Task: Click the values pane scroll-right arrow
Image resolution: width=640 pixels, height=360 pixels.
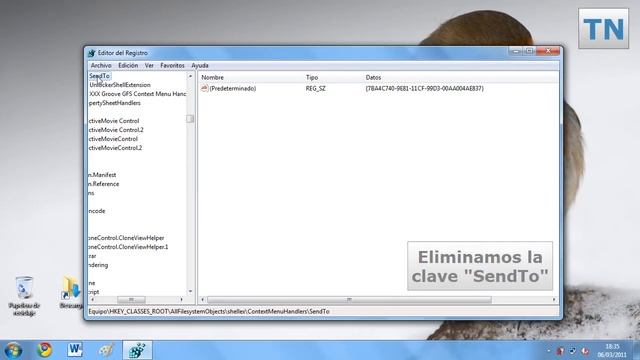Action: click(x=554, y=300)
